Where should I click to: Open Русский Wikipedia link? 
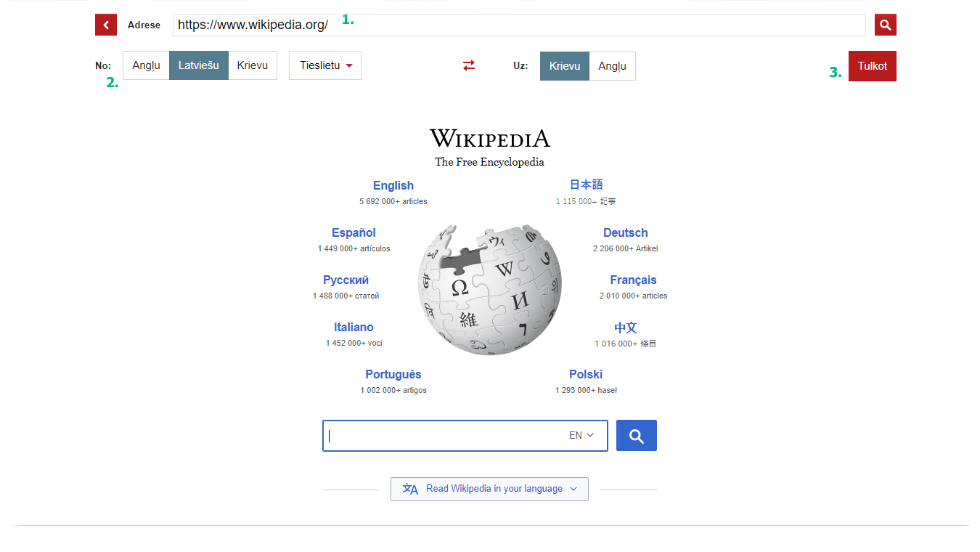346,280
